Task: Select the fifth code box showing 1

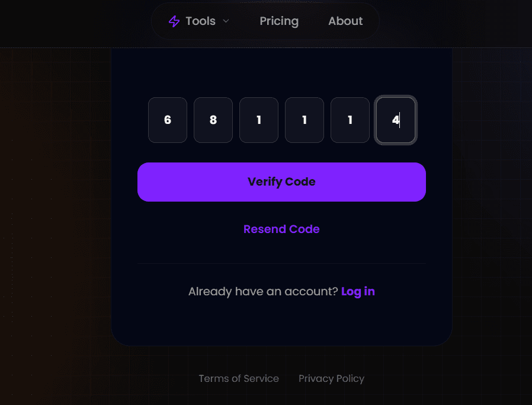Action: click(350, 120)
